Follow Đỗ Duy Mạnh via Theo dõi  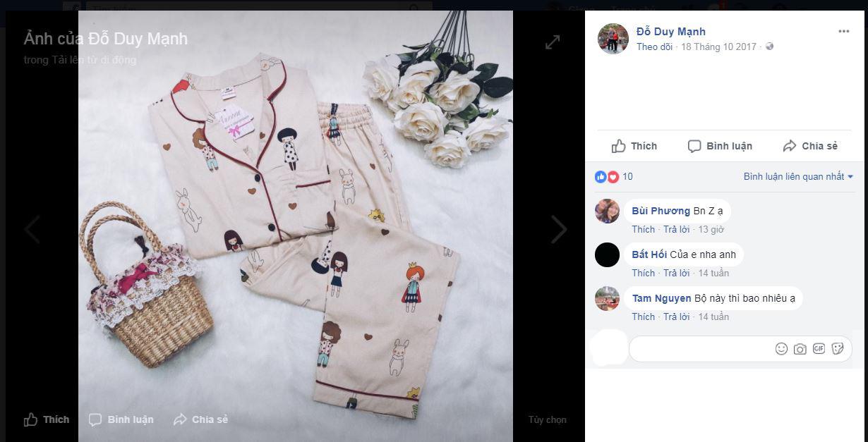[654, 47]
